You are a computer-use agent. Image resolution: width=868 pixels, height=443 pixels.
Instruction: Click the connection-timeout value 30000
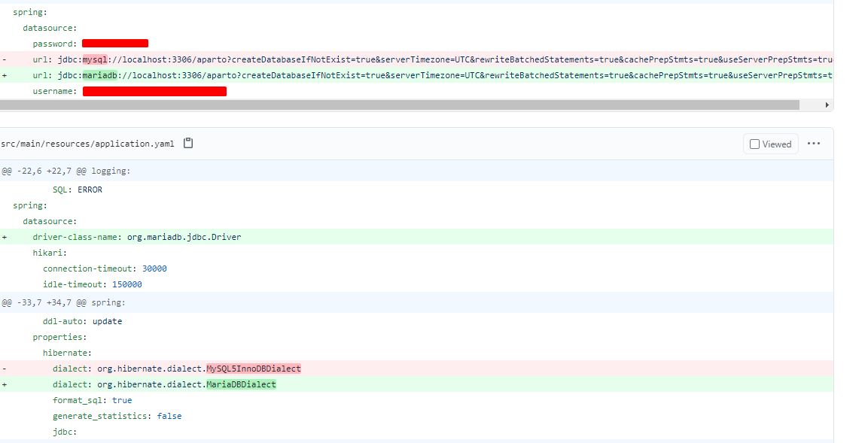tap(154, 269)
